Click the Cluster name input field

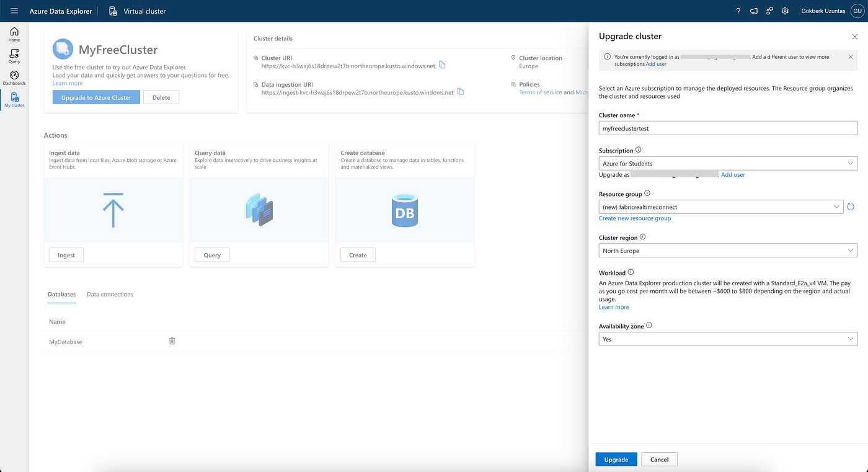point(728,128)
